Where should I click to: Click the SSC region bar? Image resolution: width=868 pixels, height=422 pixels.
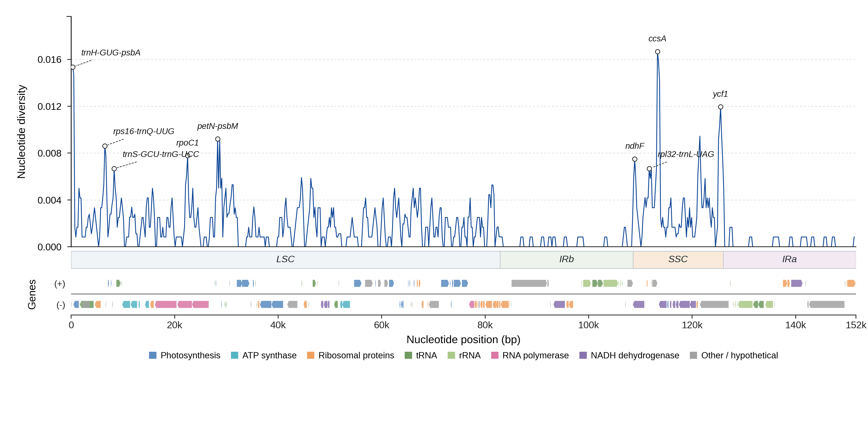(678, 260)
